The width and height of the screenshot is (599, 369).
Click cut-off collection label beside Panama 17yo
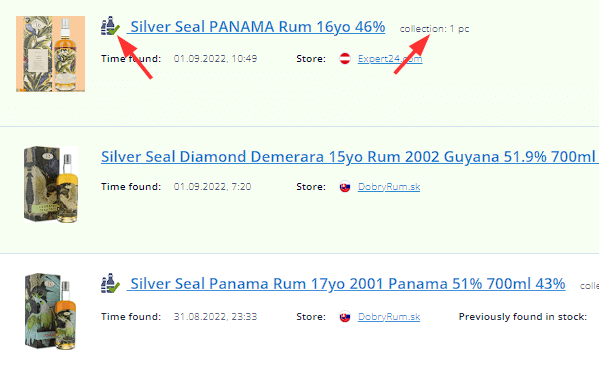pos(589,286)
